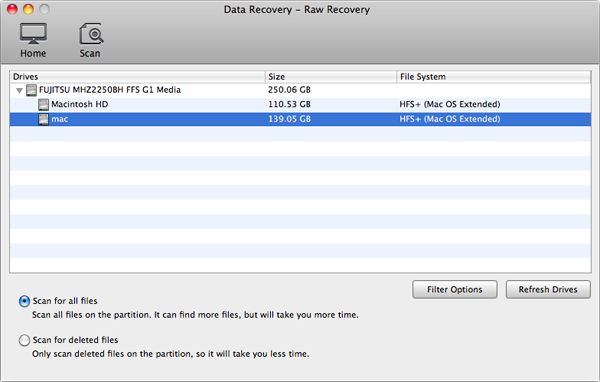Click the mac partition icon
The image size is (600, 382).
coord(44,119)
